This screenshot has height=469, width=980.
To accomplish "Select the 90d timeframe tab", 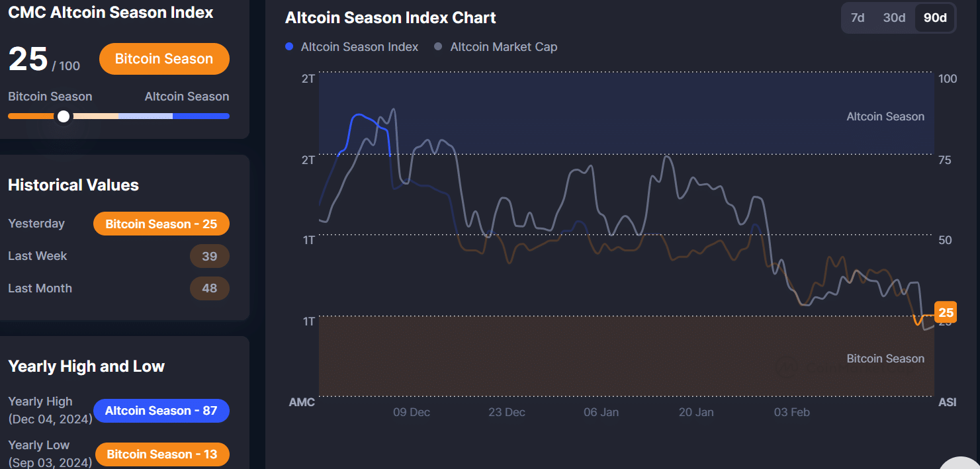I will pos(935,18).
